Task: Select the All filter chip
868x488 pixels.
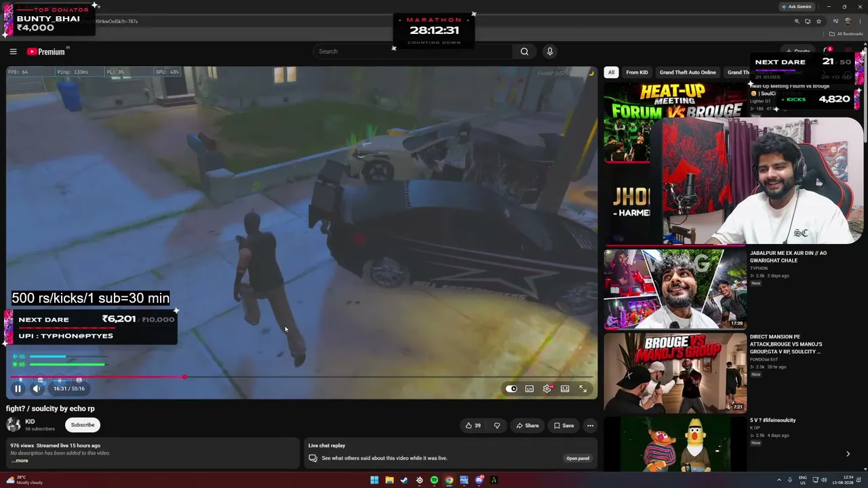Action: coord(611,73)
